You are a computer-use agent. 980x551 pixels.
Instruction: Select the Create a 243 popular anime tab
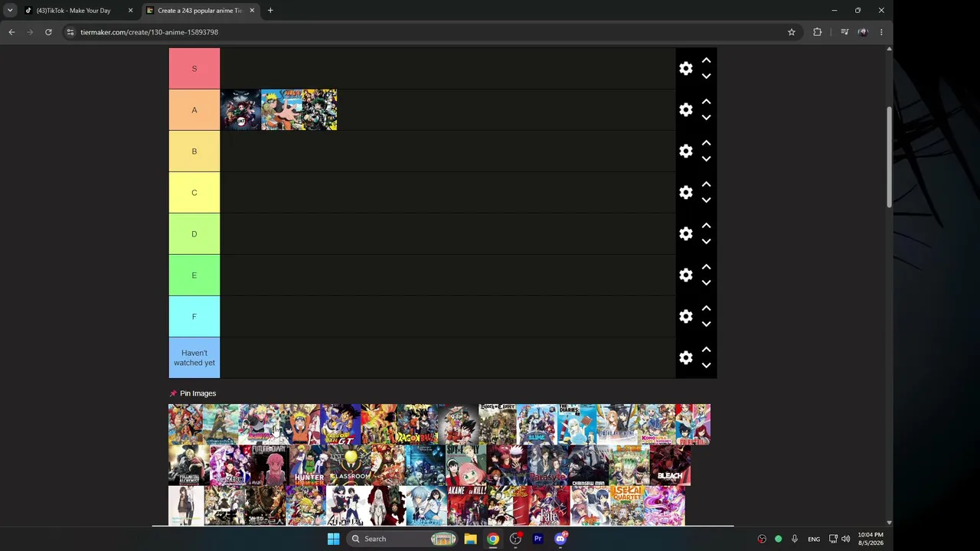point(199,11)
